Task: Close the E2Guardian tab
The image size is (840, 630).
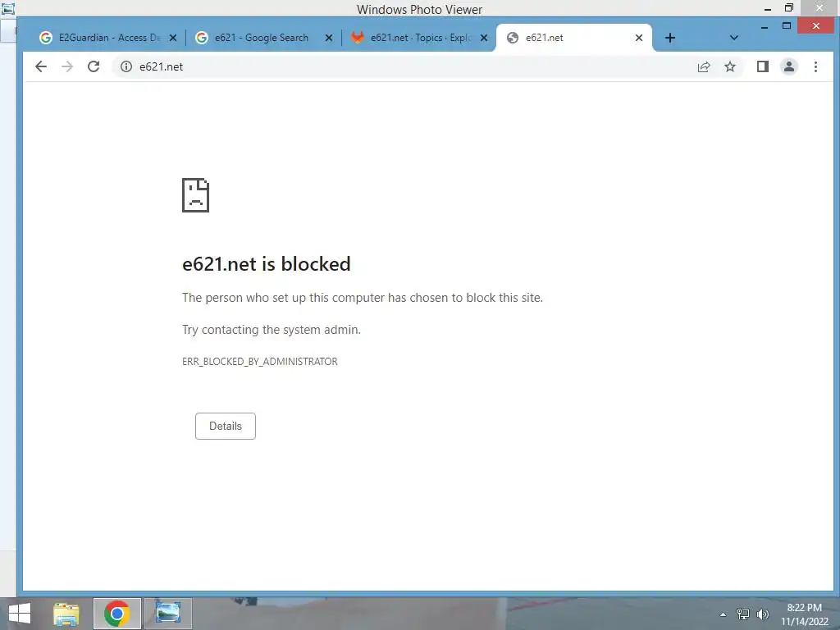Action: tap(173, 38)
